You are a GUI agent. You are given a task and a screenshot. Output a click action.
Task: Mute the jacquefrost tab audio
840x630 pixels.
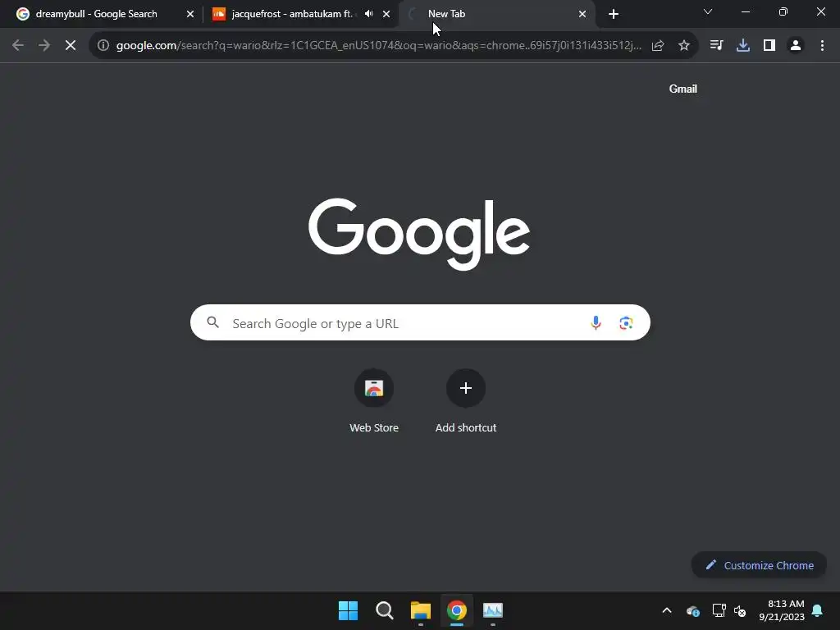pyautogui.click(x=369, y=13)
